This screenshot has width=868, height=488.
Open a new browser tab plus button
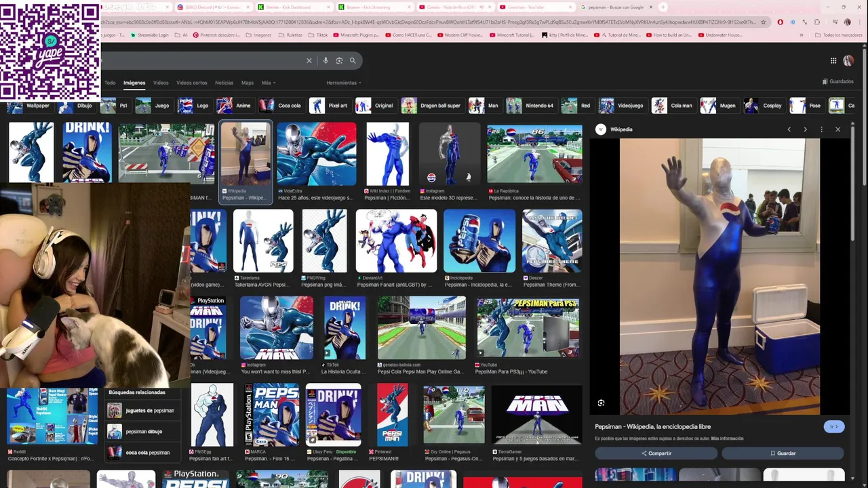click(x=663, y=7)
